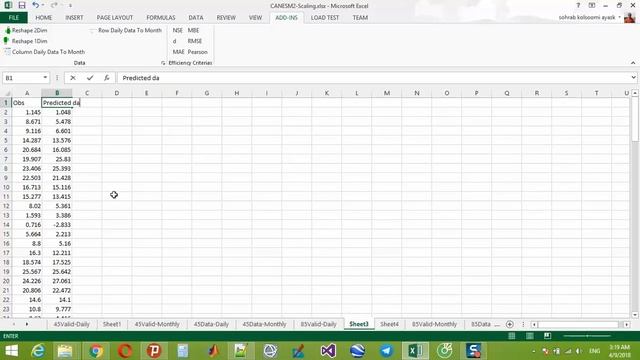
Task: Click the Save icon in quick access toolbar
Action: [22, 5]
